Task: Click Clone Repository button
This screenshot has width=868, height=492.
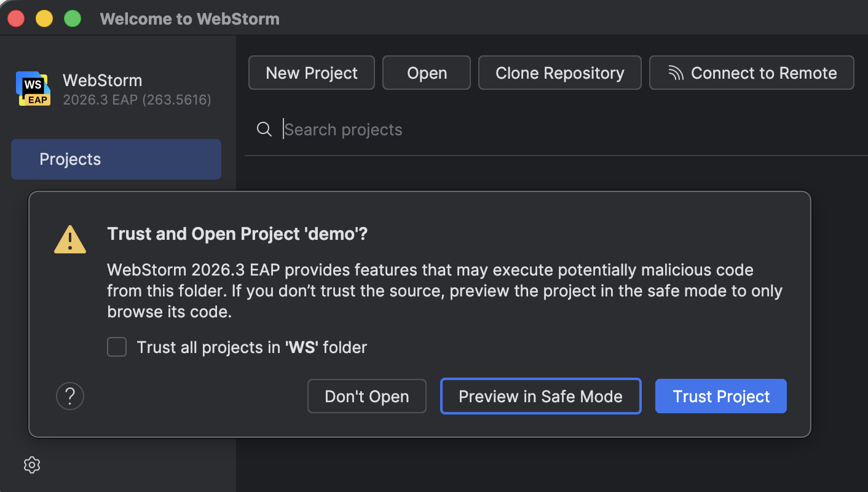Action: coord(560,73)
